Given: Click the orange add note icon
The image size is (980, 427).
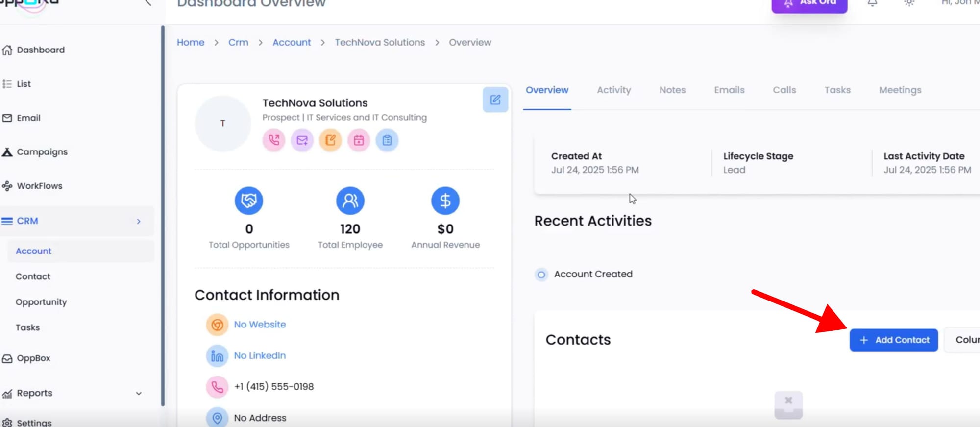Looking at the screenshot, I should tap(331, 141).
